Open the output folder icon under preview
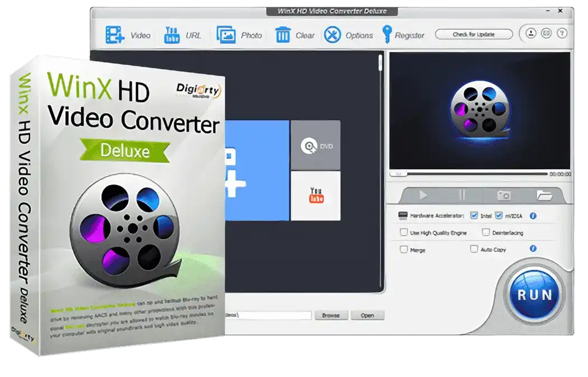 544,195
